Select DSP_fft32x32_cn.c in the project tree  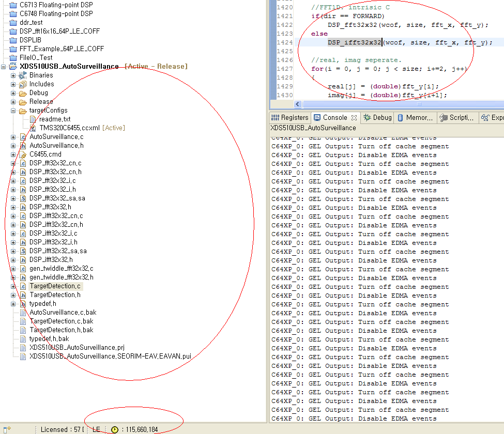[55, 163]
